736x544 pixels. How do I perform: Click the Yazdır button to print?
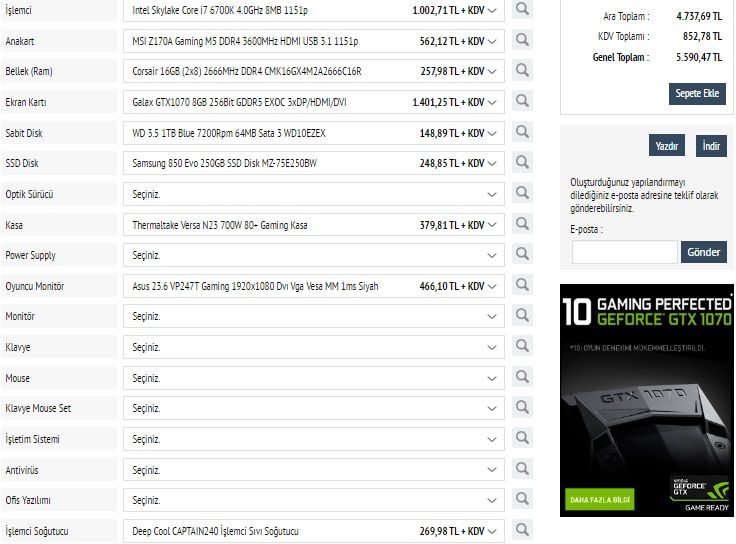point(667,146)
